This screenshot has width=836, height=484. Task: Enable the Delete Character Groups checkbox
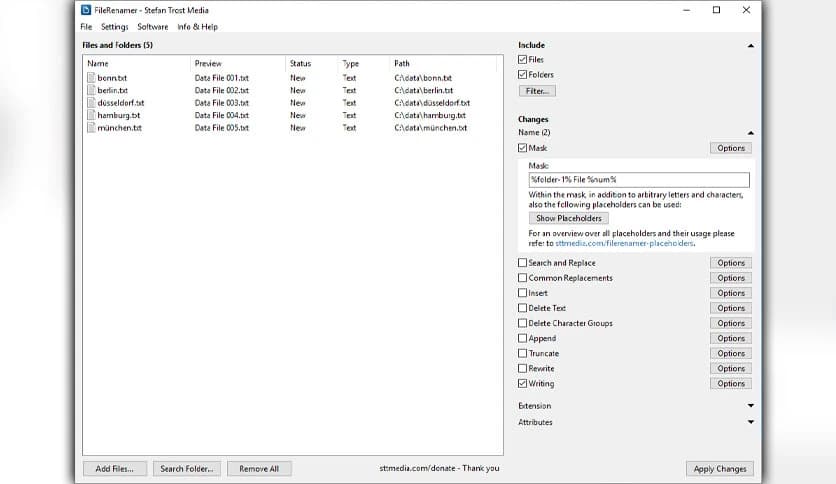pyautogui.click(x=522, y=323)
